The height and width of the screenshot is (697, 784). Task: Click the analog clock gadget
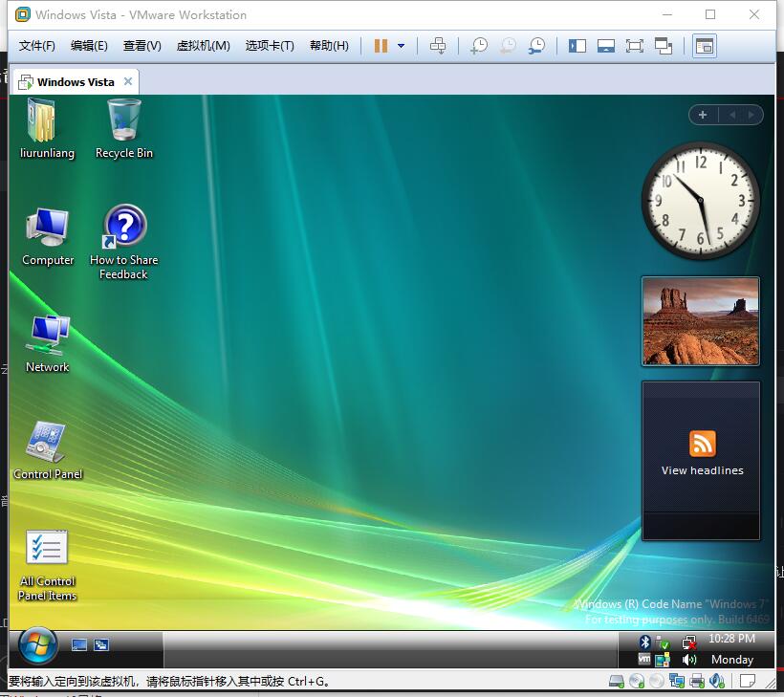pos(701,201)
